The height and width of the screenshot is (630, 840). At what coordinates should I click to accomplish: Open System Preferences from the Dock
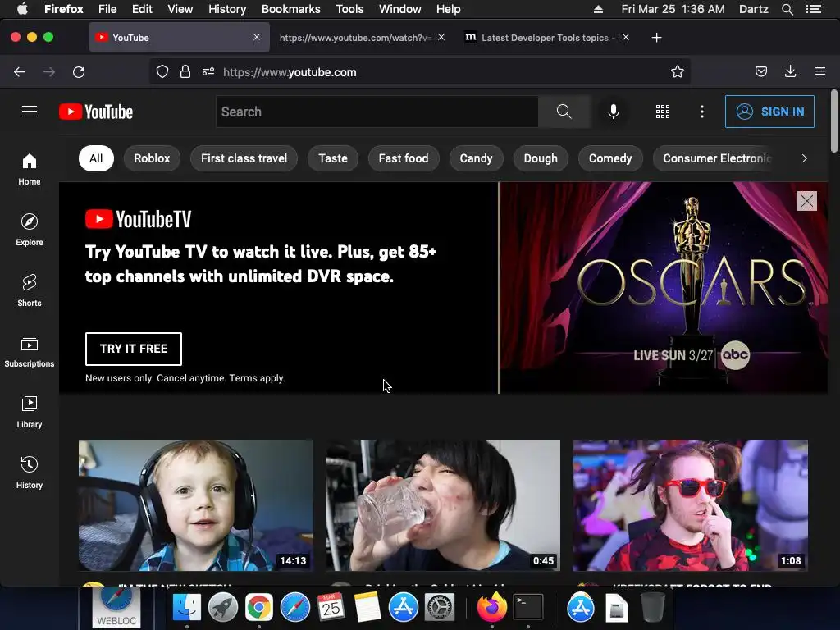pos(440,608)
